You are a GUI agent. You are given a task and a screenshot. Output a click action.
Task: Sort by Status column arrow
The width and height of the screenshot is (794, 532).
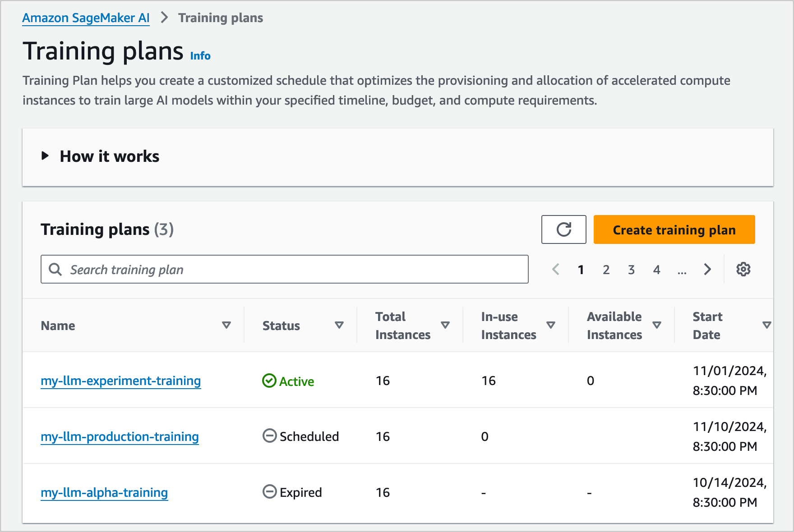(x=339, y=325)
